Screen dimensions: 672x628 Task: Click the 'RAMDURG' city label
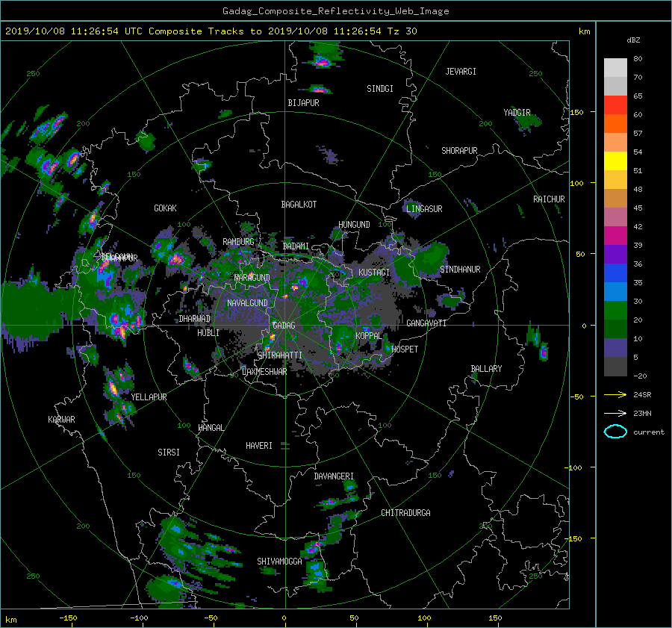coord(238,242)
